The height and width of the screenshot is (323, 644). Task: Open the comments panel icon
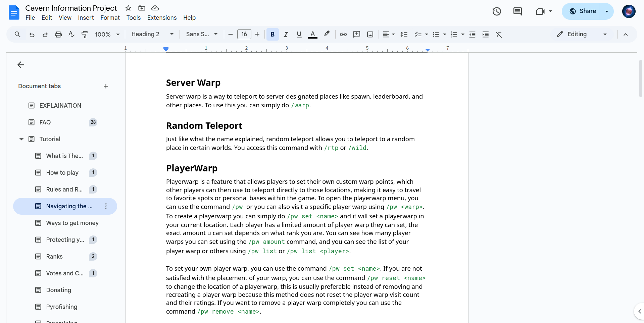pos(517,11)
